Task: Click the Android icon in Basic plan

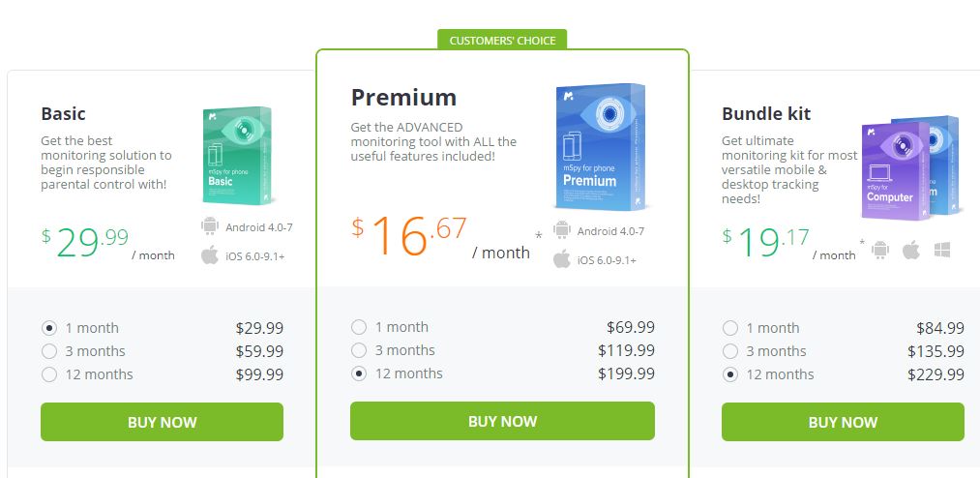Action: click(210, 226)
